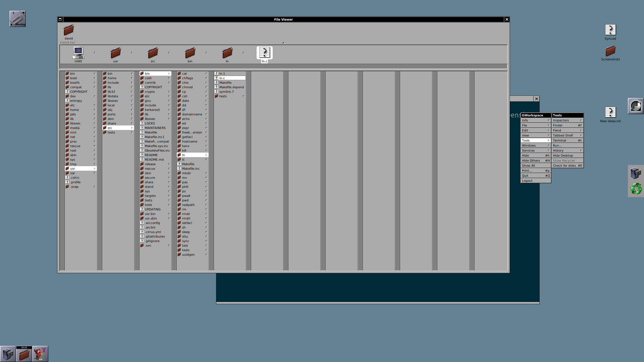Expand the release folder arrow in the src column
Screen dimensions: 644x362
169,164
